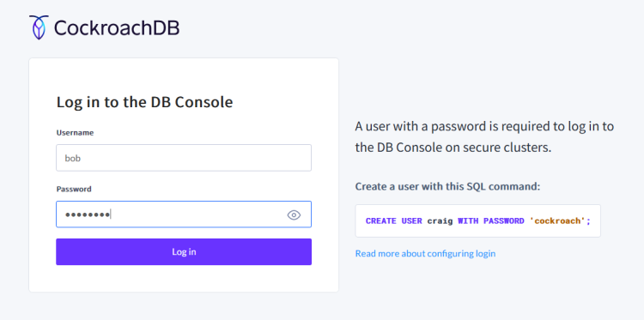Click 'Create a user with this SQL command:' text

[447, 187]
